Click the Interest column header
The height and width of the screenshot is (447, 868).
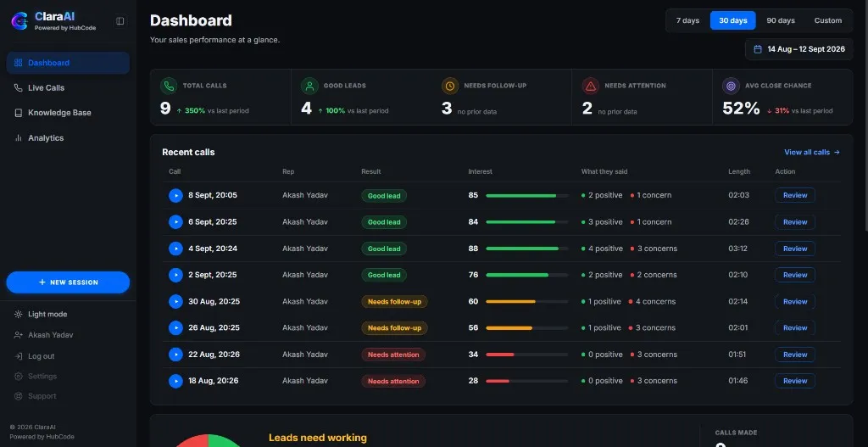click(x=480, y=171)
